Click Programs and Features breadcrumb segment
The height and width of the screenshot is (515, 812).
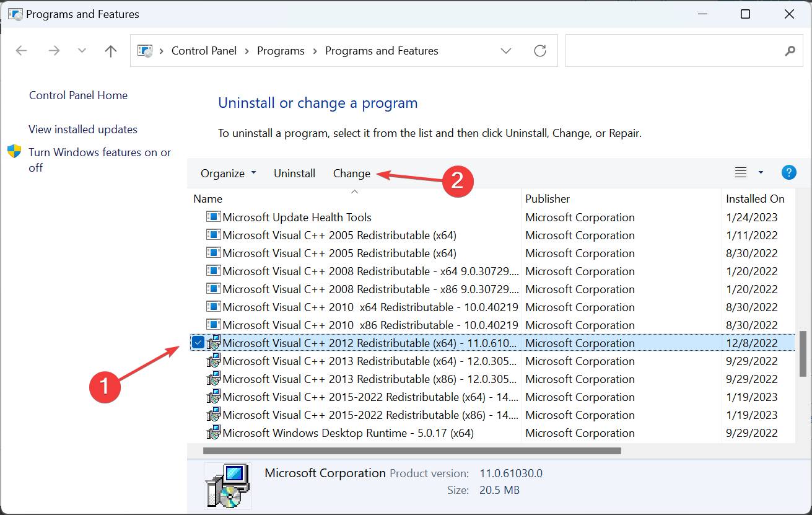[382, 51]
